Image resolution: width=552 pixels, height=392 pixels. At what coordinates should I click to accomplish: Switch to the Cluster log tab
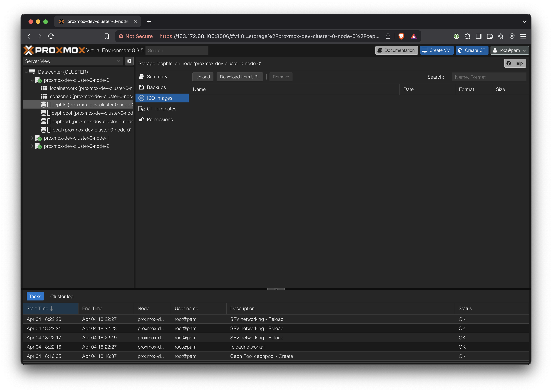tap(62, 296)
